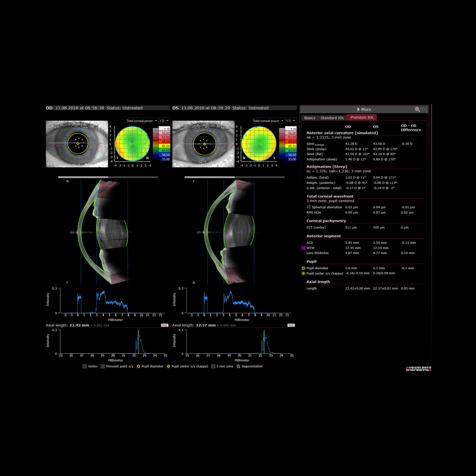This screenshot has width=476, height=476.
Task: Toggle the Thinnest point x/y checkbox
Action: click(102, 367)
